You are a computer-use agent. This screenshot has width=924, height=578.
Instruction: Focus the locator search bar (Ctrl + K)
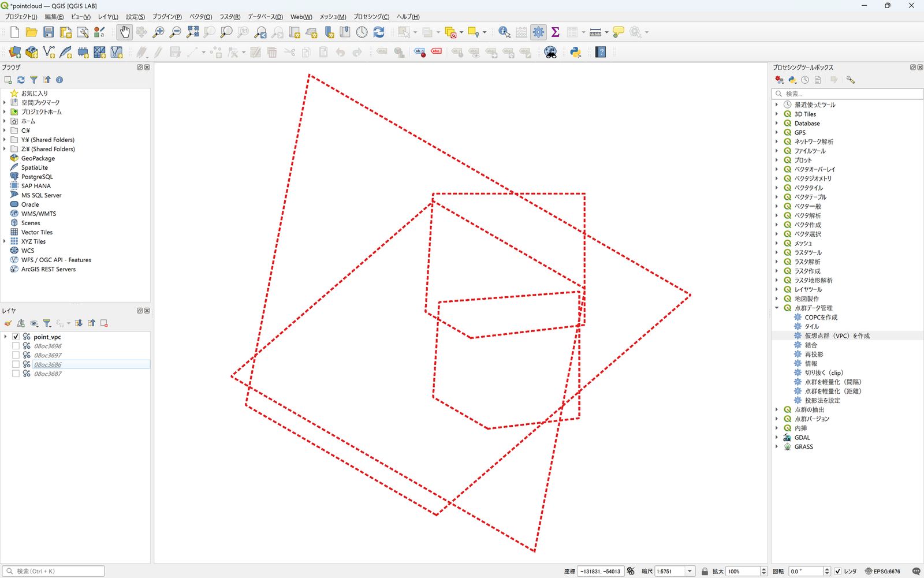tap(54, 571)
